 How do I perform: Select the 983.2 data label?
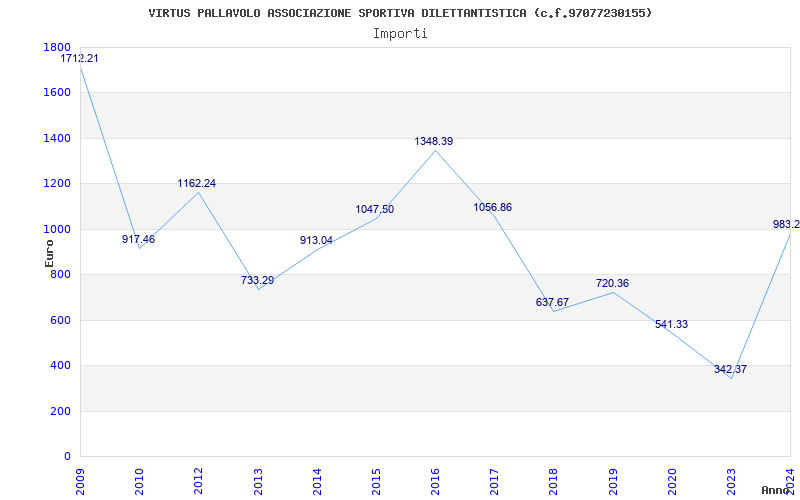pos(786,224)
